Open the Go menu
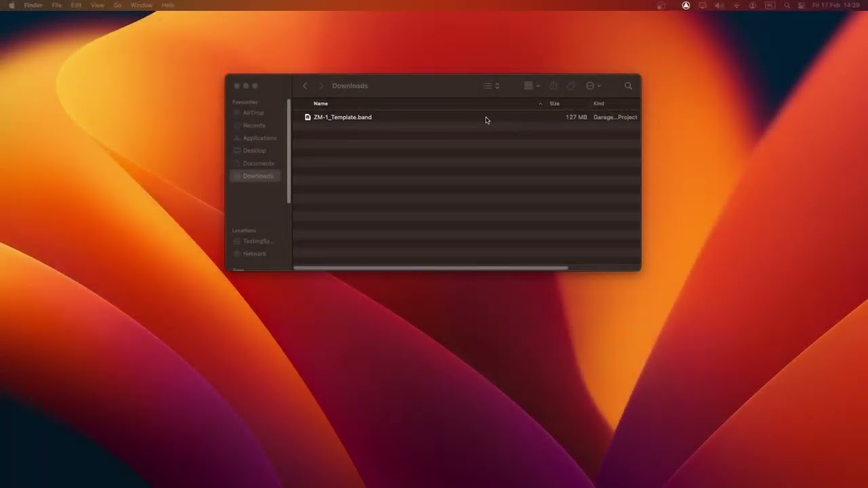Viewport: 868px width, 488px height. pyautogui.click(x=117, y=5)
